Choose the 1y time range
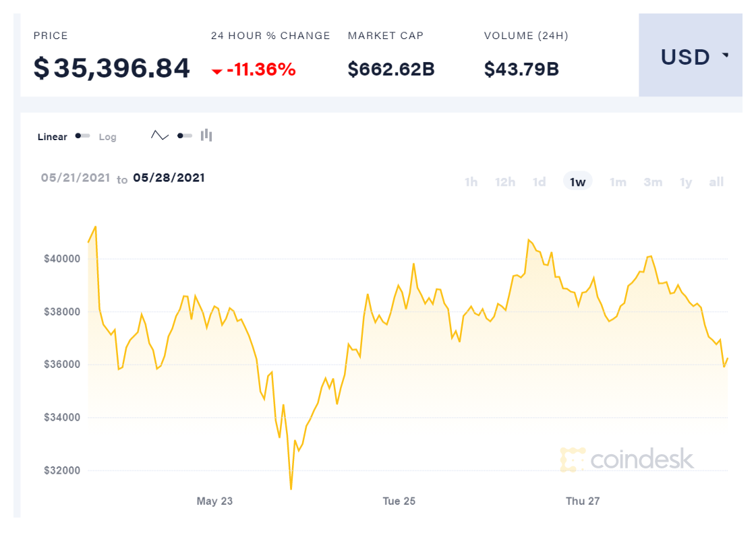The height and width of the screenshot is (558, 756). (686, 182)
